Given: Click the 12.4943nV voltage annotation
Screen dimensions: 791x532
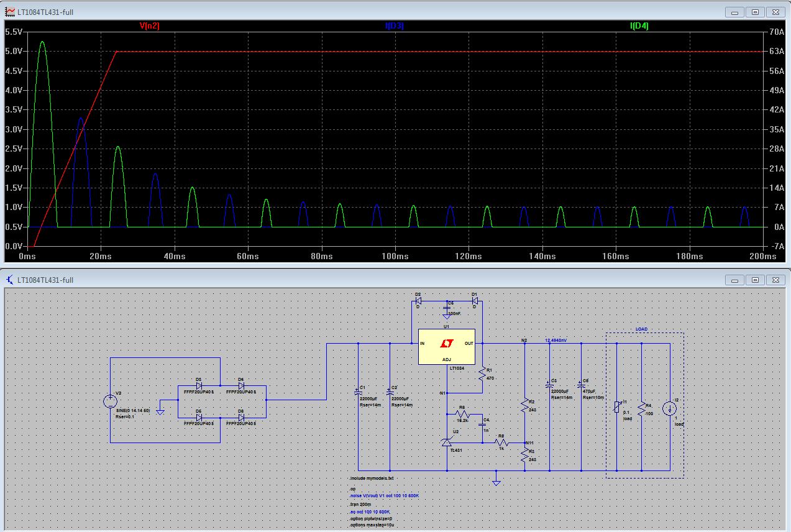Looking at the screenshot, I should click(557, 341).
